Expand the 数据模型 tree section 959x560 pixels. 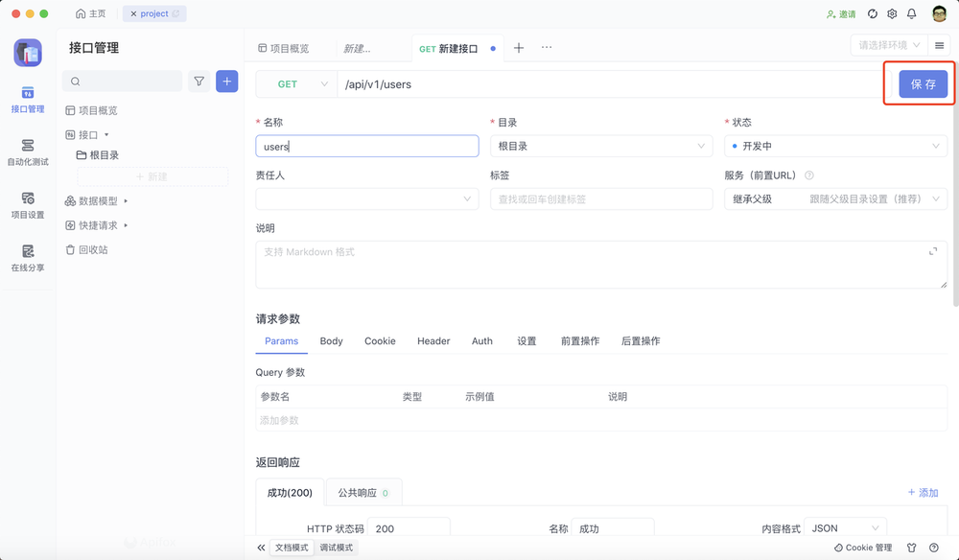[x=100, y=200]
